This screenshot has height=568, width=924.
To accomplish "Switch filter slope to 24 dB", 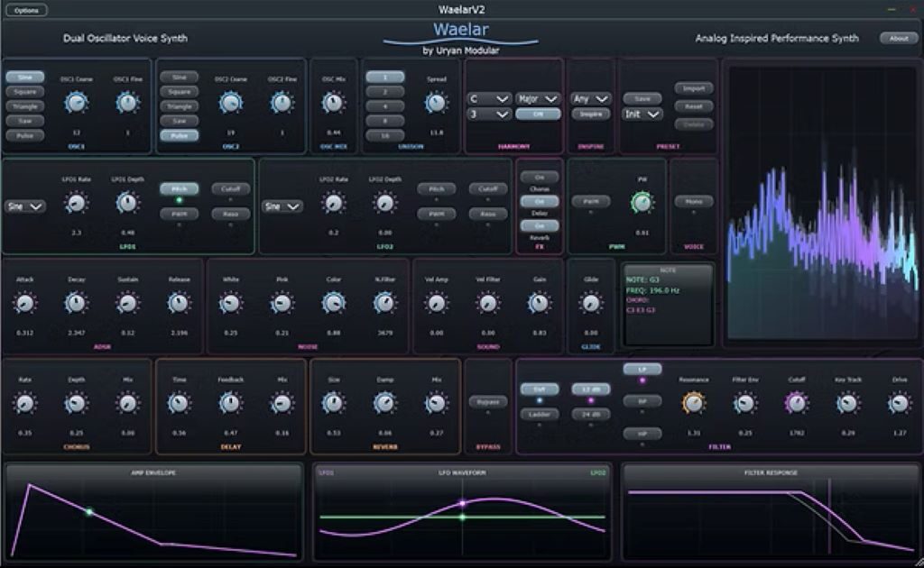I will point(590,414).
